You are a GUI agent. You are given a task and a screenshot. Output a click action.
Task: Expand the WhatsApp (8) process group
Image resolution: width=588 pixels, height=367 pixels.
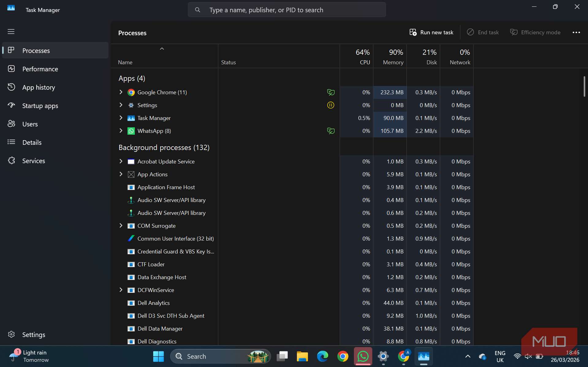click(x=121, y=131)
